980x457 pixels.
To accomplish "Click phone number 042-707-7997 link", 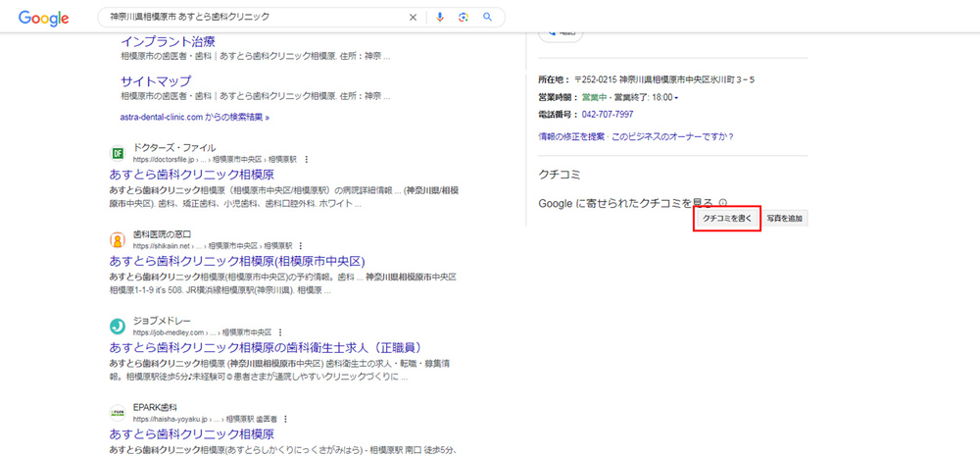I will pos(608,115).
